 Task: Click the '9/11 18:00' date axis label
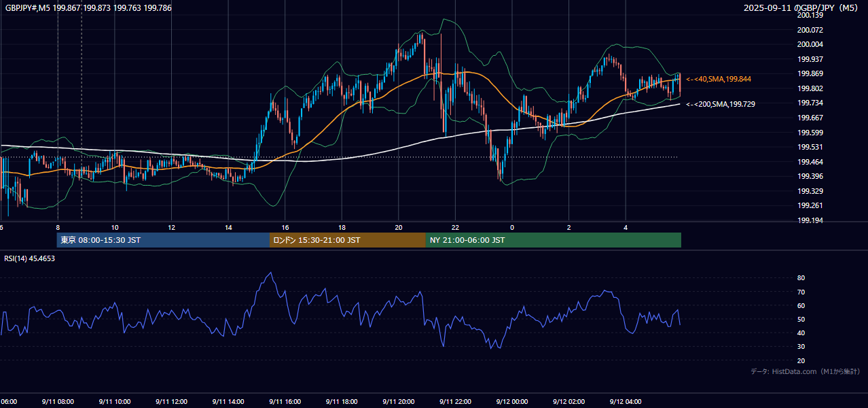pos(342,402)
